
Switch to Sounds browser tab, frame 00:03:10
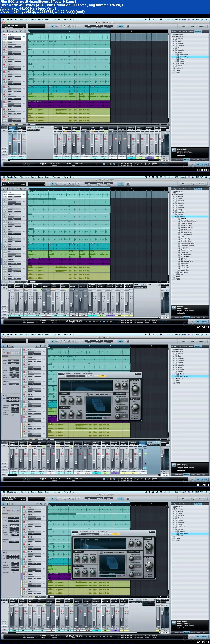193,160
